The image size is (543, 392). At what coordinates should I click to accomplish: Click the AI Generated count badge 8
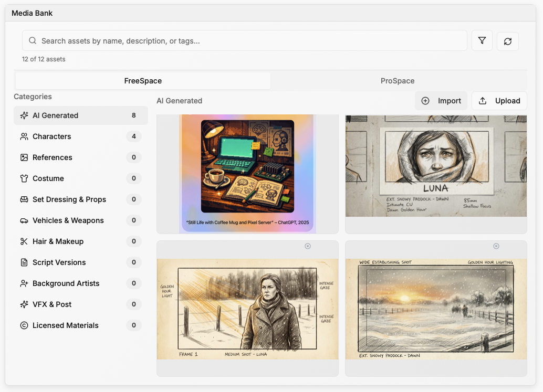coord(134,115)
